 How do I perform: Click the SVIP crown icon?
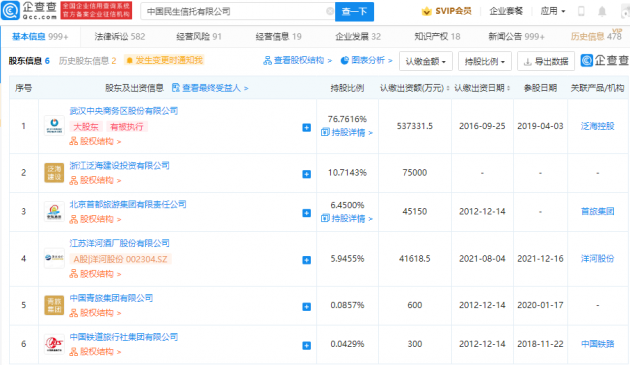426,11
